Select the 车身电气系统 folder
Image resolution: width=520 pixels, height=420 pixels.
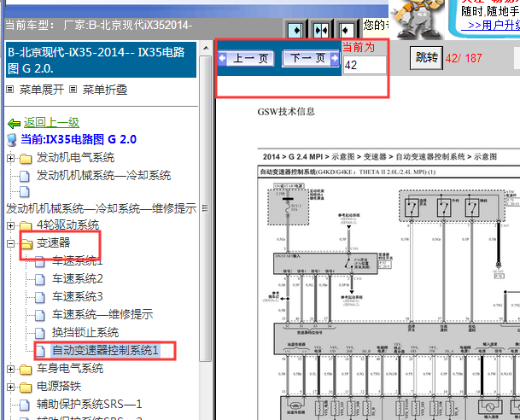click(70, 368)
